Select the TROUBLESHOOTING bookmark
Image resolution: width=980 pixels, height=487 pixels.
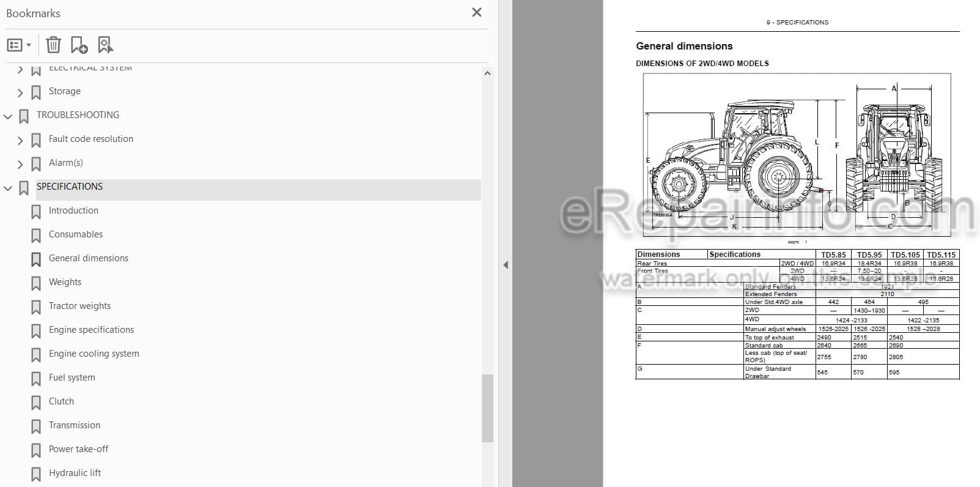coord(78,115)
